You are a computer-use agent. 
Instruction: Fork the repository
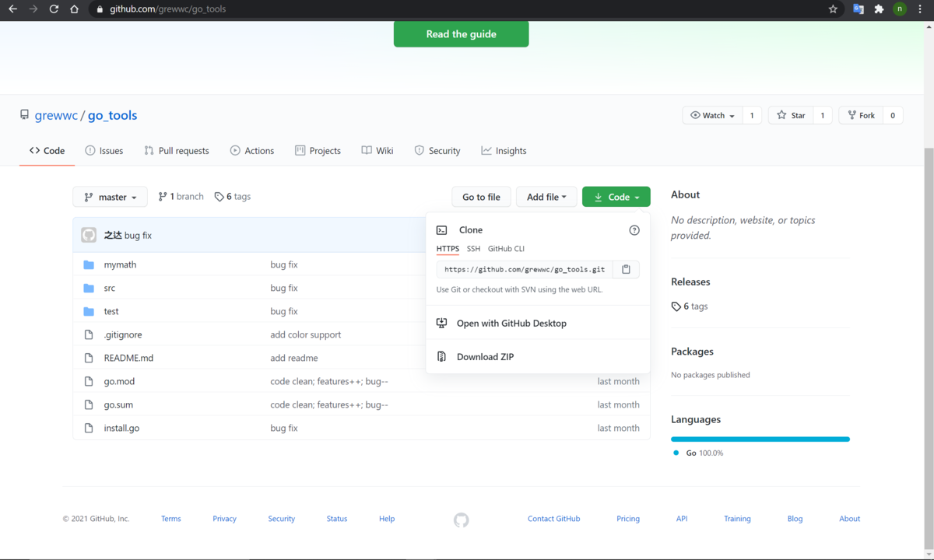coord(861,115)
